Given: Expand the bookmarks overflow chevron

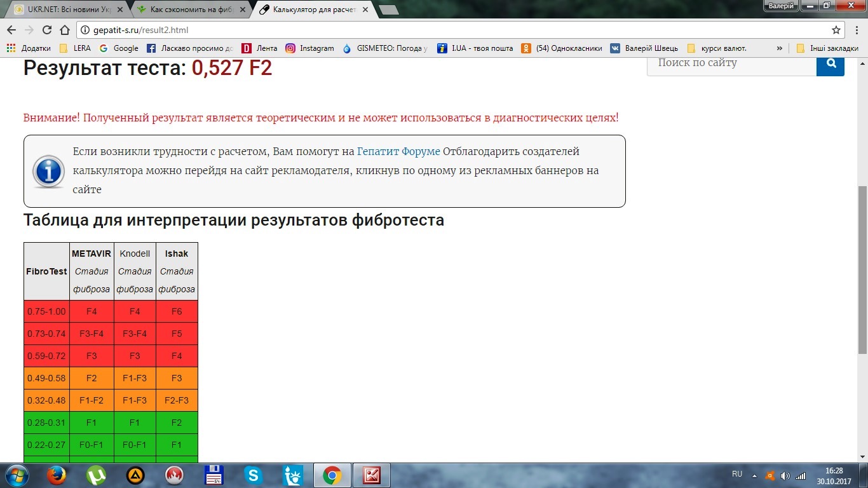Looking at the screenshot, I should tap(780, 48).
